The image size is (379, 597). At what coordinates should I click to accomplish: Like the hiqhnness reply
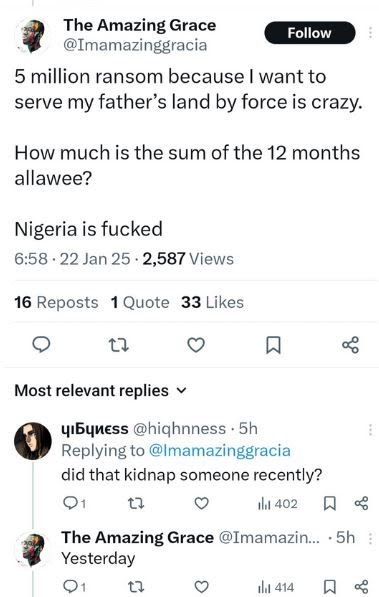201,503
